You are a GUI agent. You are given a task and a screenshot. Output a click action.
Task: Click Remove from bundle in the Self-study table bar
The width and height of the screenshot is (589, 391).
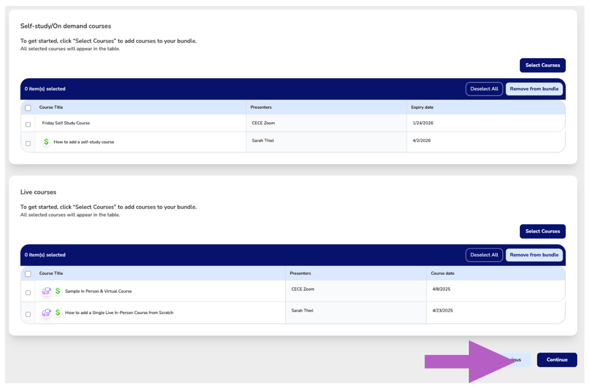534,89
